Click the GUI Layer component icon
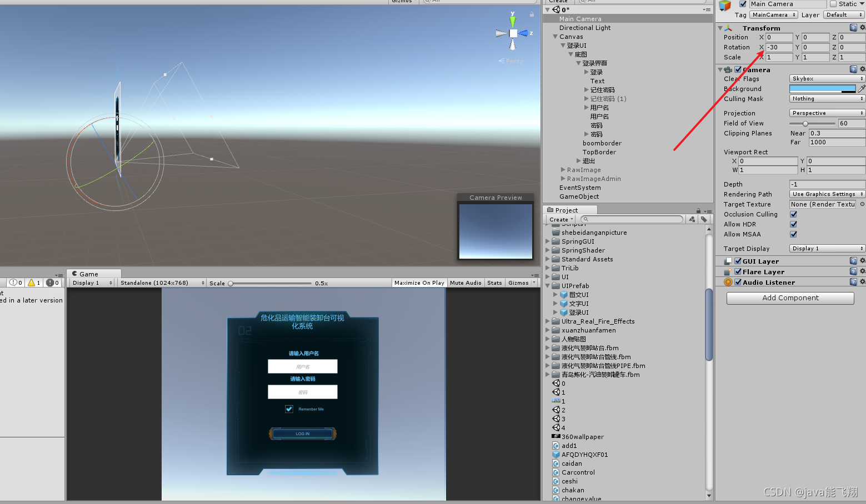Viewport: 866px width, 504px height. [x=728, y=260]
